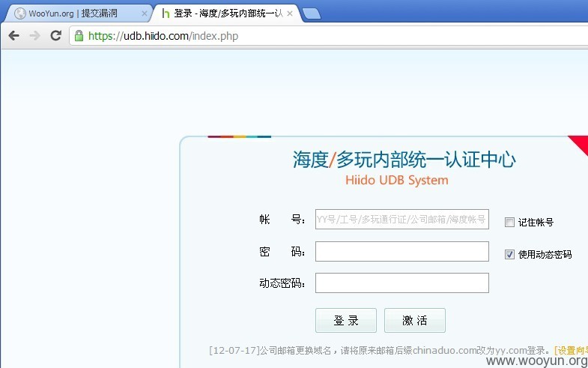Click the green SSL padlock icon
The height and width of the screenshot is (368, 588).
[79, 36]
